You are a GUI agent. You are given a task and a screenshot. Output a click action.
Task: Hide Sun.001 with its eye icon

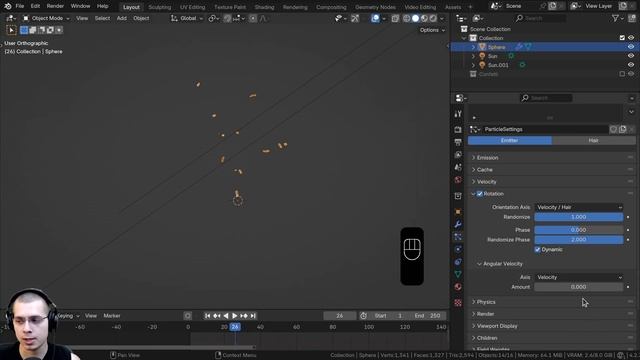pyautogui.click(x=631, y=65)
